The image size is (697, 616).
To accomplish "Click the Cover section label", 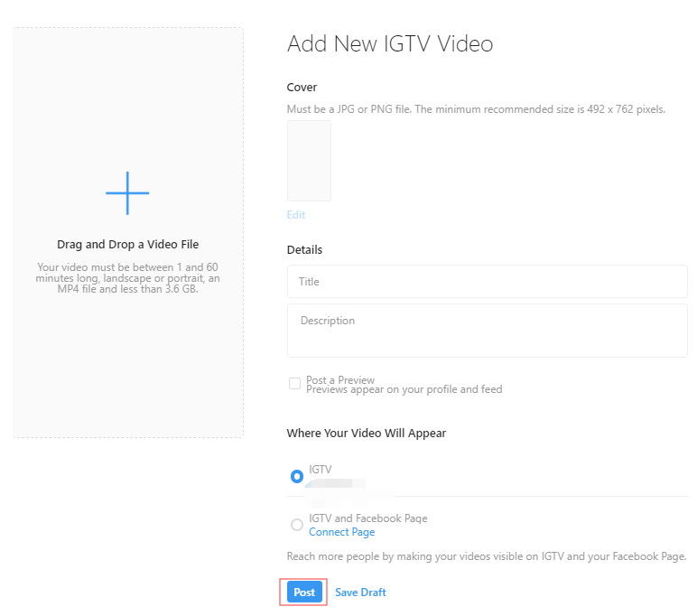I will click(x=302, y=88).
